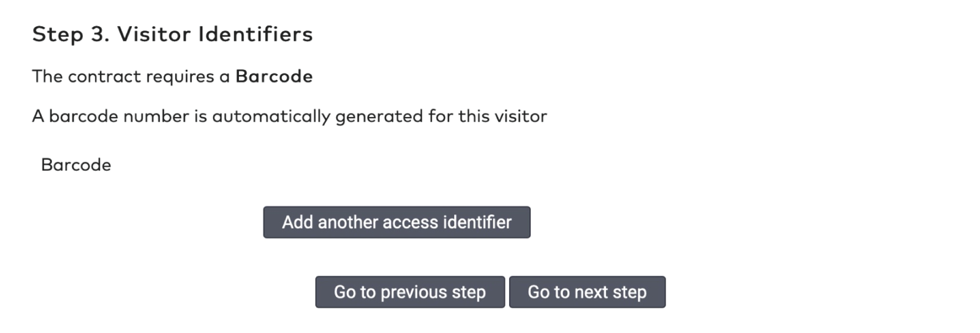The height and width of the screenshot is (333, 980).
Task: Advance the wizard with "Go to next step"
Action: click(x=587, y=292)
